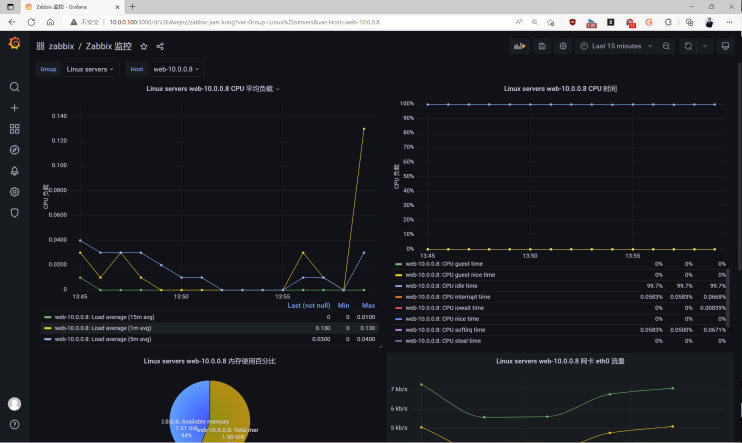Open the Dashboards grid icon in sidebar
The height and width of the screenshot is (443, 742).
[x=15, y=129]
